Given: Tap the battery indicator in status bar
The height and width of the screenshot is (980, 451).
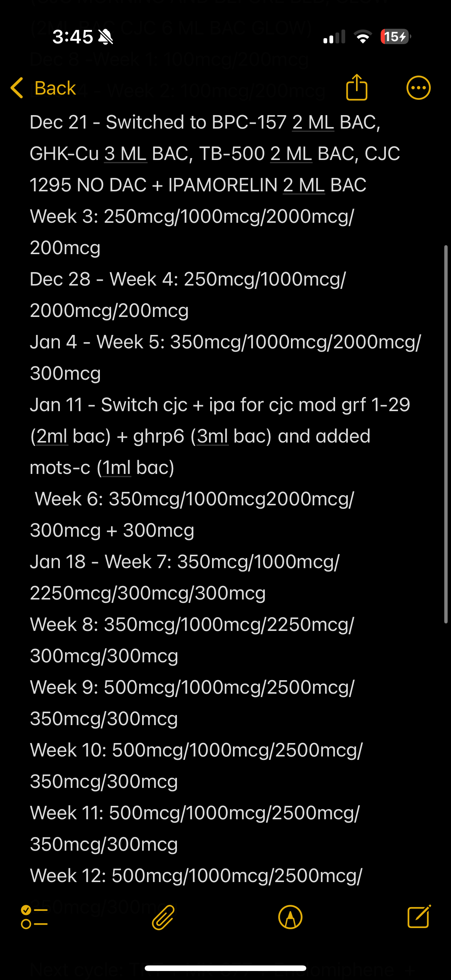Looking at the screenshot, I should (x=395, y=37).
